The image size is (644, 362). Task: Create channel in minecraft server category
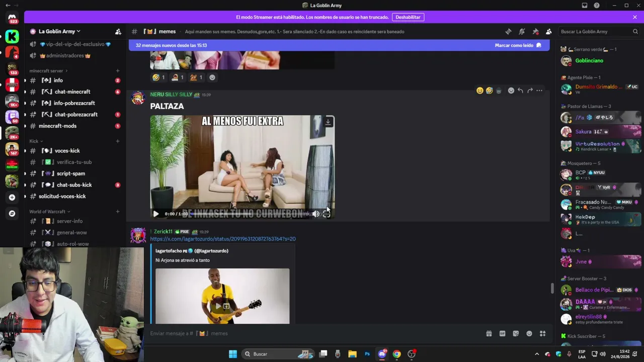[118, 71]
